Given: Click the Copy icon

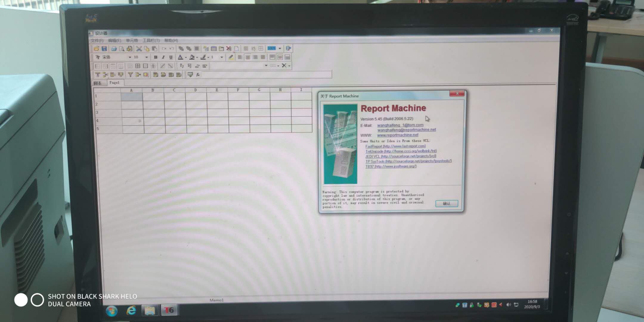Looking at the screenshot, I should [146, 49].
